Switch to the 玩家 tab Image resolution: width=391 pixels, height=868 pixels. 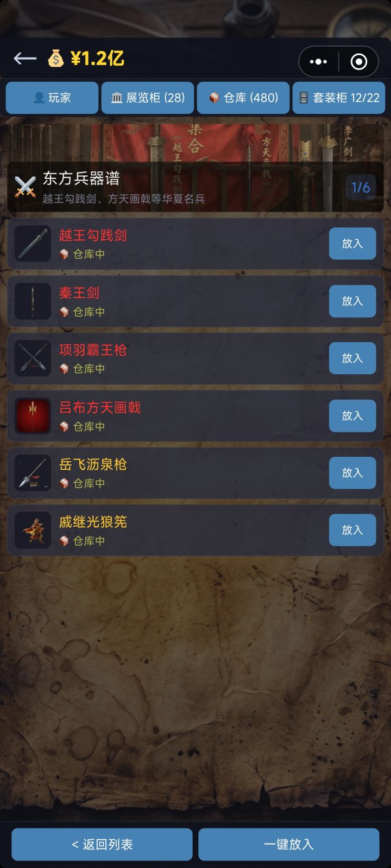coord(52,98)
